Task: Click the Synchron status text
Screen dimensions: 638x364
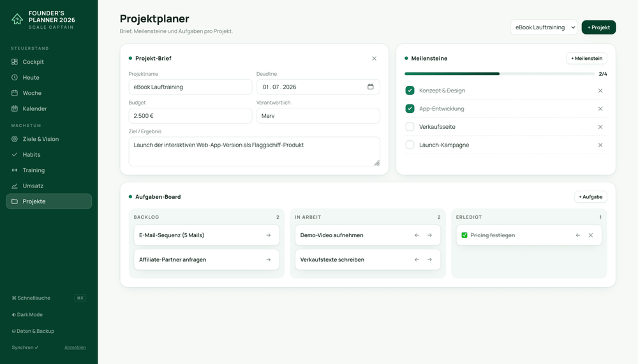Action: (x=25, y=347)
